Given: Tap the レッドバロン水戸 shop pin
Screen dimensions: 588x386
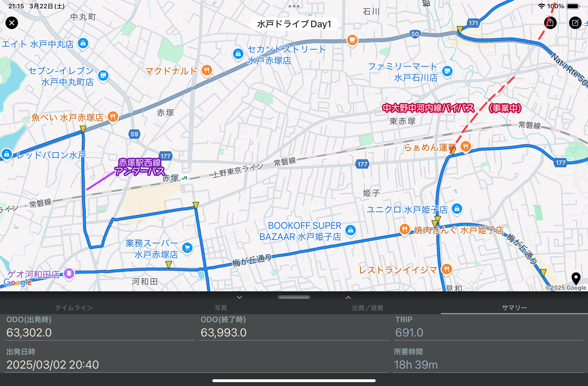Looking at the screenshot, I should coord(7,154).
